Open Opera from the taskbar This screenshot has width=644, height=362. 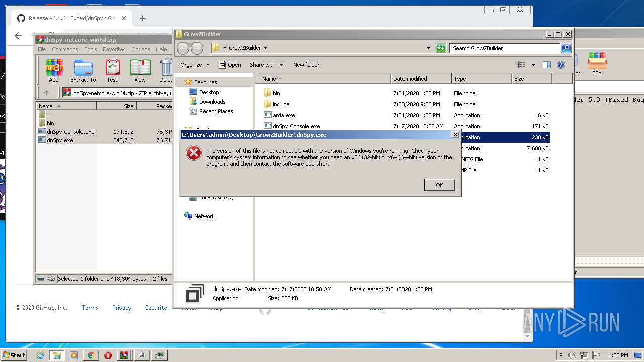tap(108, 355)
